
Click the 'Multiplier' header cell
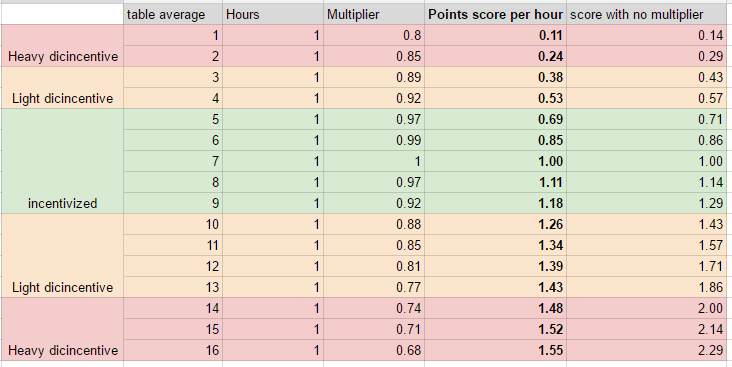tap(374, 14)
